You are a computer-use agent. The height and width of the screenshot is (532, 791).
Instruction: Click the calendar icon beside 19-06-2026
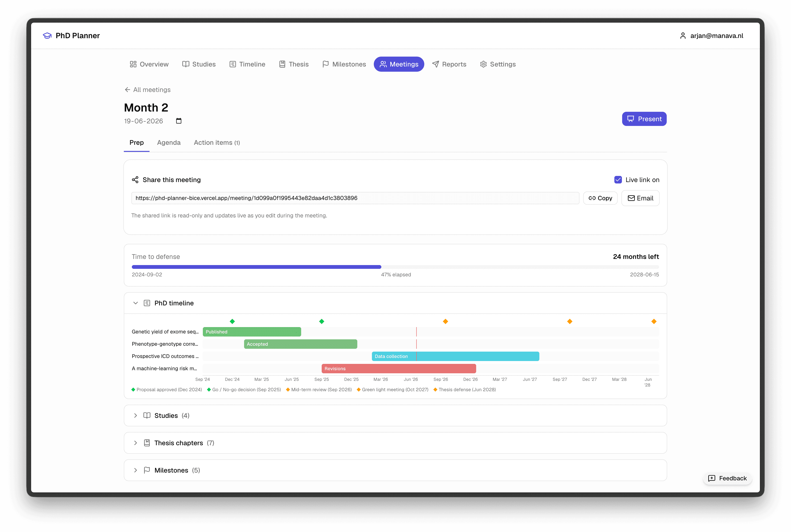179,121
